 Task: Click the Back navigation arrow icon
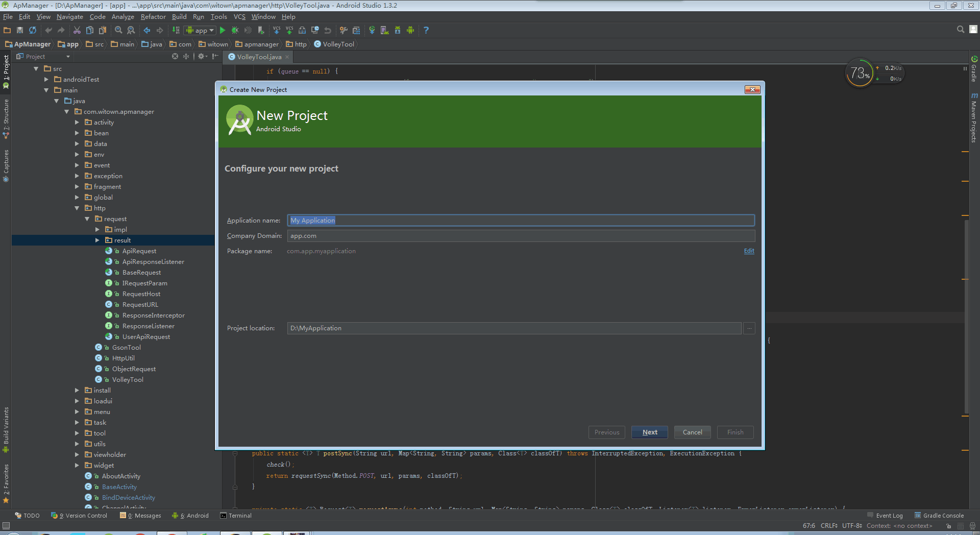[x=147, y=30]
